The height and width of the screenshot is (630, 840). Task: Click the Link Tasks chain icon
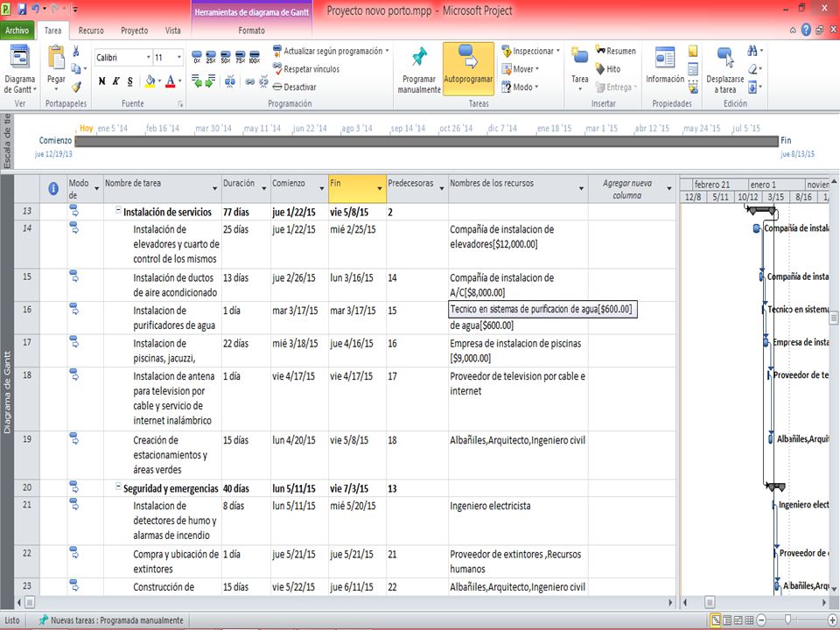[250, 81]
